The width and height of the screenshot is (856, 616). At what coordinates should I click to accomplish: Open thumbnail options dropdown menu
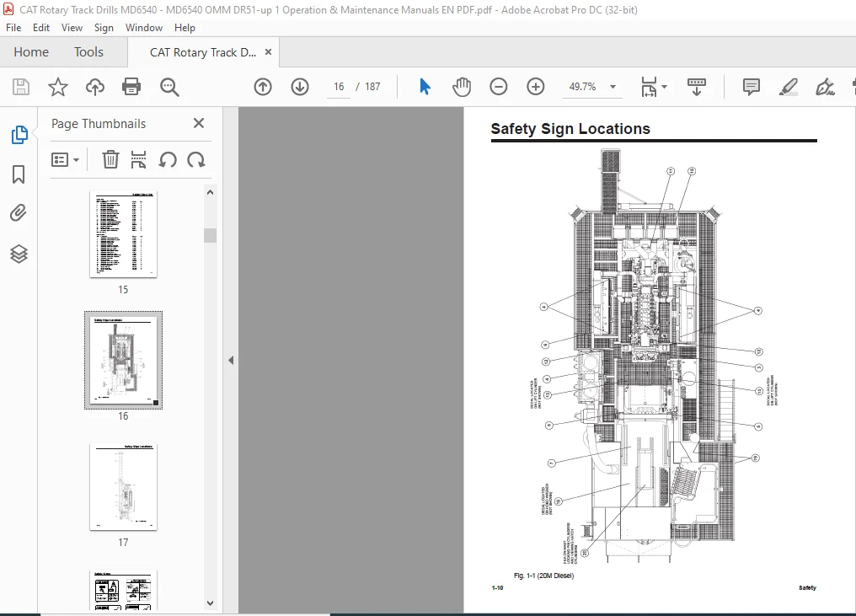(x=65, y=160)
